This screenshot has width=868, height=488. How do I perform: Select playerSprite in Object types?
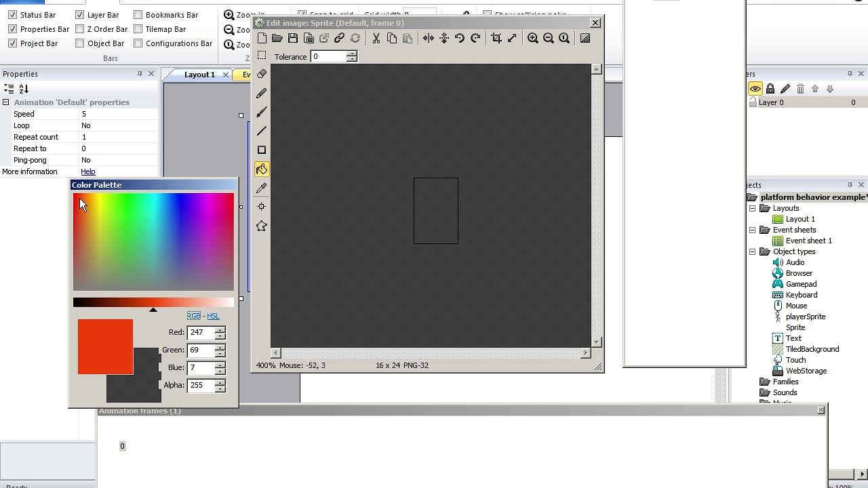coord(806,317)
